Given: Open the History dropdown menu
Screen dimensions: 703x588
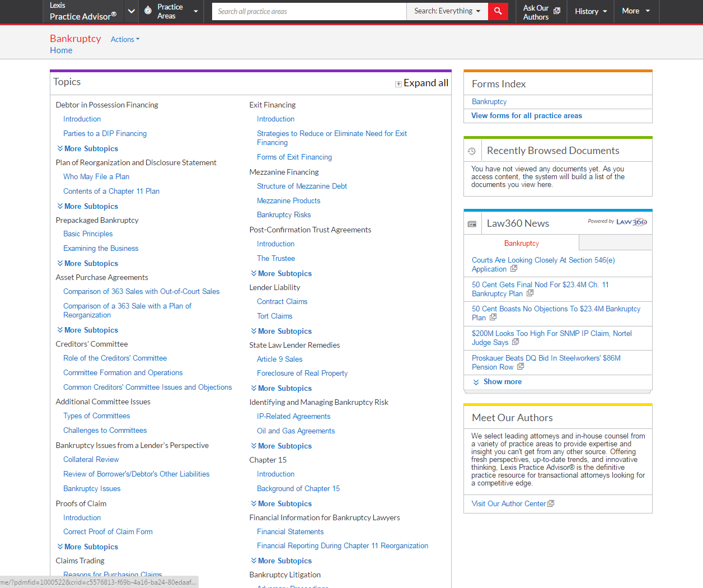Looking at the screenshot, I should pos(591,11).
